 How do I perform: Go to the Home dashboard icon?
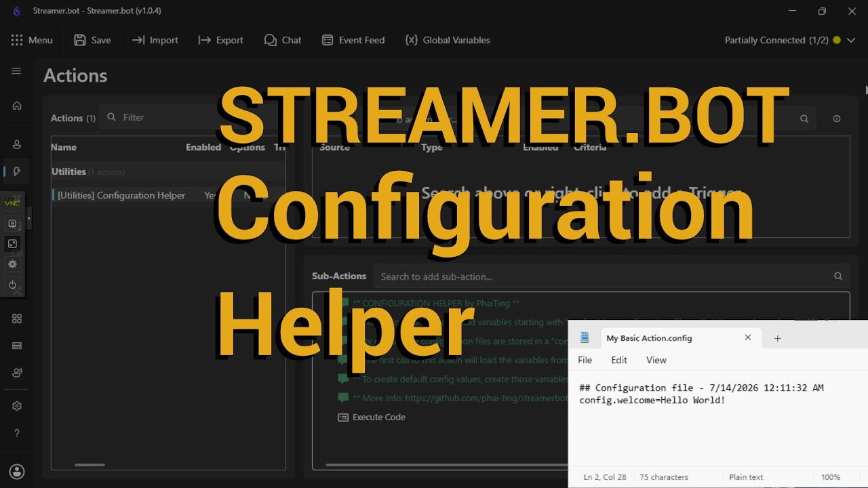coord(17,106)
